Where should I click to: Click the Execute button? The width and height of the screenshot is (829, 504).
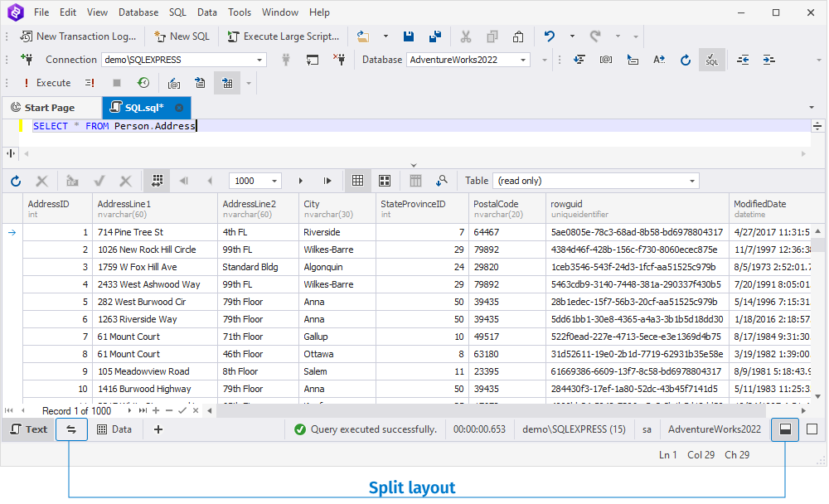click(x=46, y=83)
